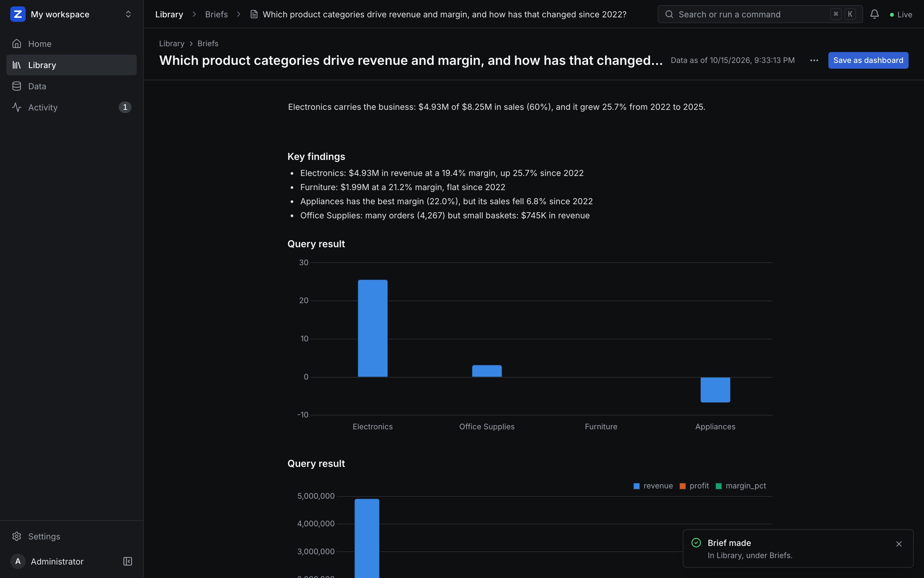Click the Furniture axis label
This screenshot has height=578, width=924.
pyautogui.click(x=601, y=427)
